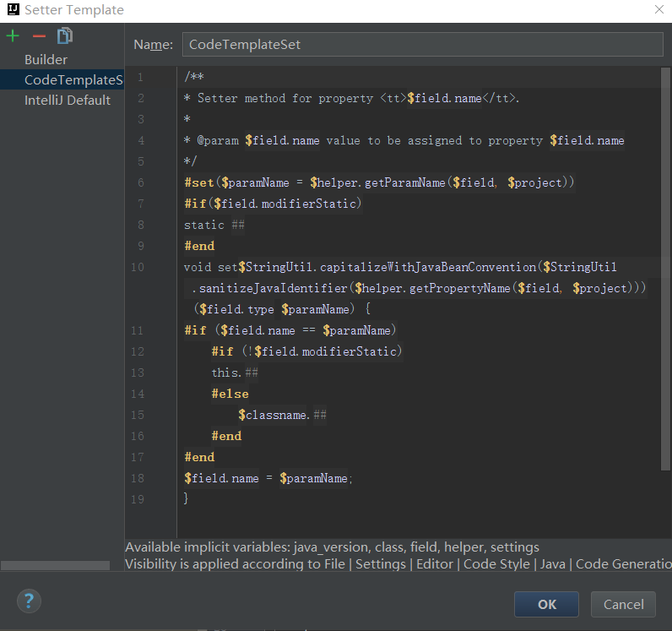Click the template list horizontal scrollbar
The height and width of the screenshot is (631, 672).
[55, 565]
